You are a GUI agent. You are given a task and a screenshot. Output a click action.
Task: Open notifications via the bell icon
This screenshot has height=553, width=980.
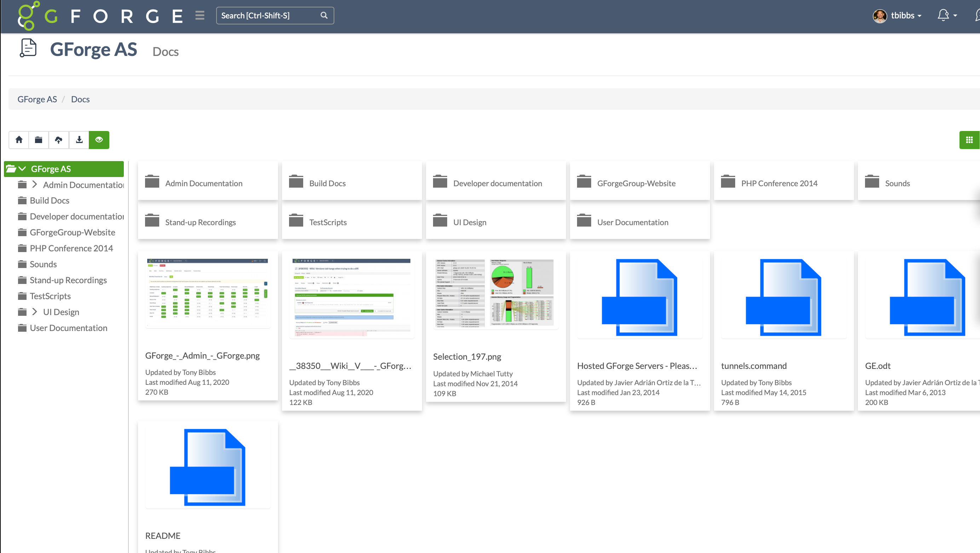pyautogui.click(x=944, y=15)
